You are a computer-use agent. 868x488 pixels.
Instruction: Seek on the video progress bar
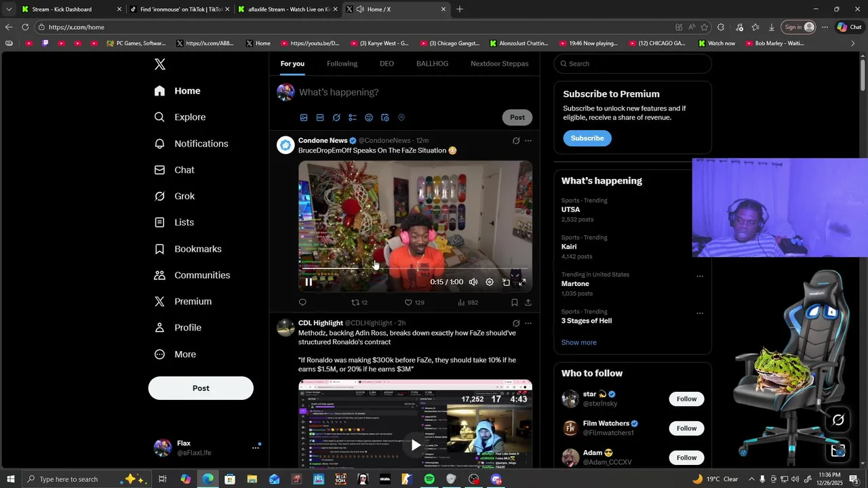(415, 268)
